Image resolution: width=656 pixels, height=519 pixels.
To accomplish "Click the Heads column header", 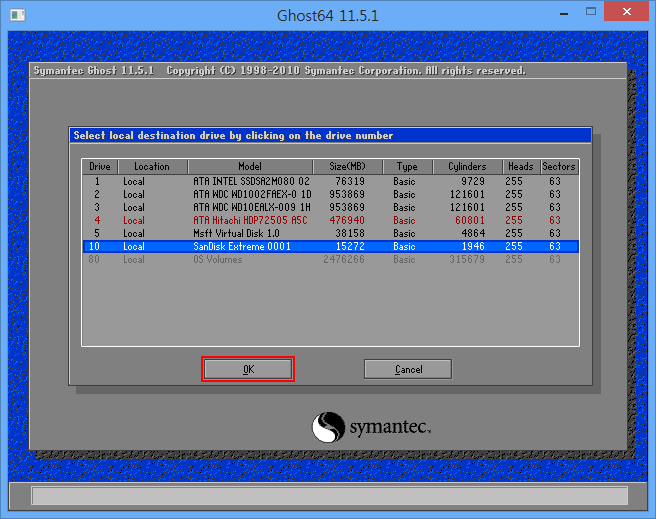I will (x=521, y=166).
